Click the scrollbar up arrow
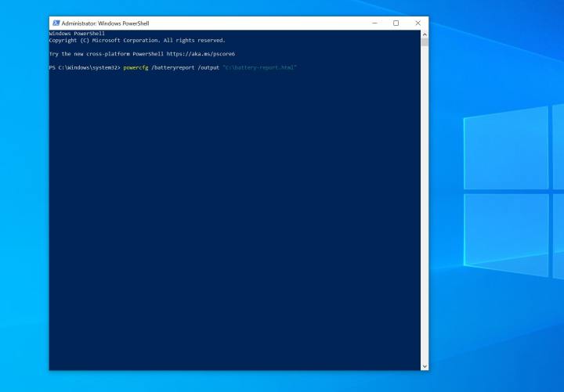Screen dimensions: 564x392 (425, 34)
